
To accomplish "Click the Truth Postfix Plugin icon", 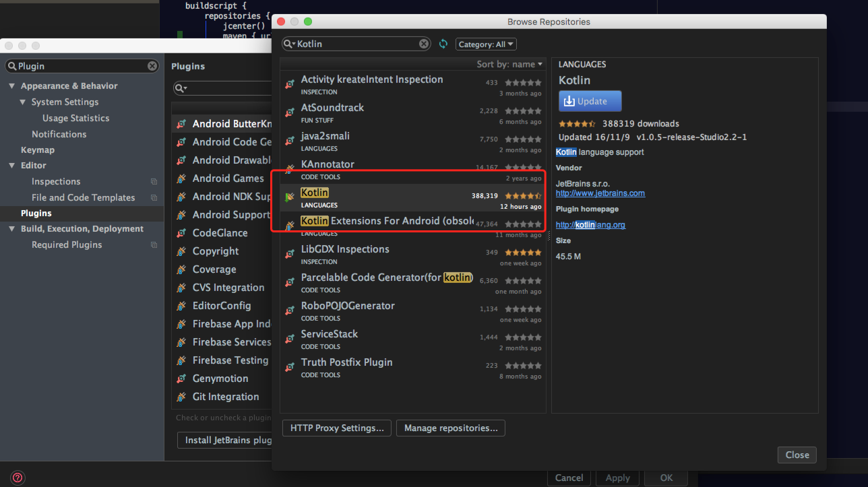I will pos(290,367).
